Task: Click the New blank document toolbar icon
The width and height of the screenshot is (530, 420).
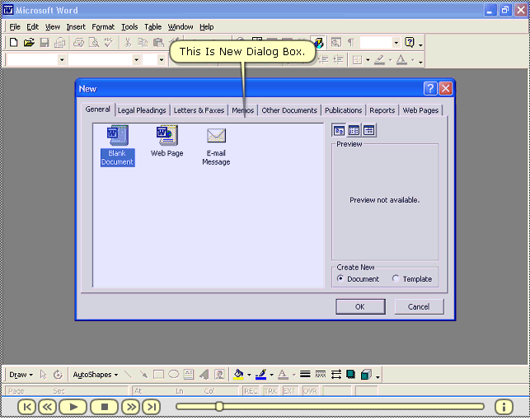Action: coord(13,43)
